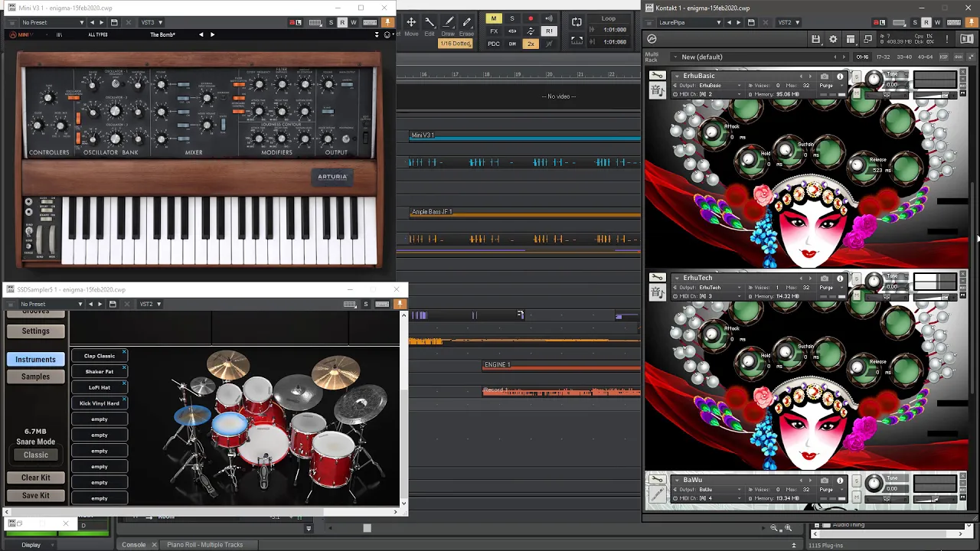This screenshot has width=980, height=551.
Task: Click the Save Kit button
Action: [35, 495]
